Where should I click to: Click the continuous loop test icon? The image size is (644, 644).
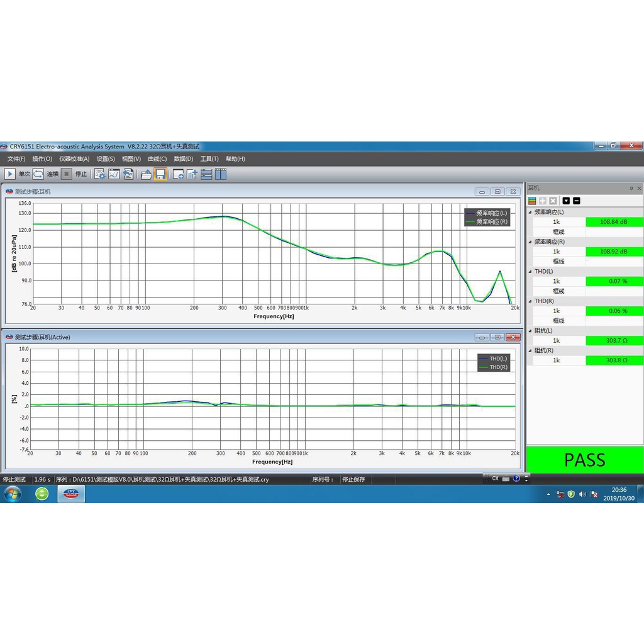tap(38, 174)
